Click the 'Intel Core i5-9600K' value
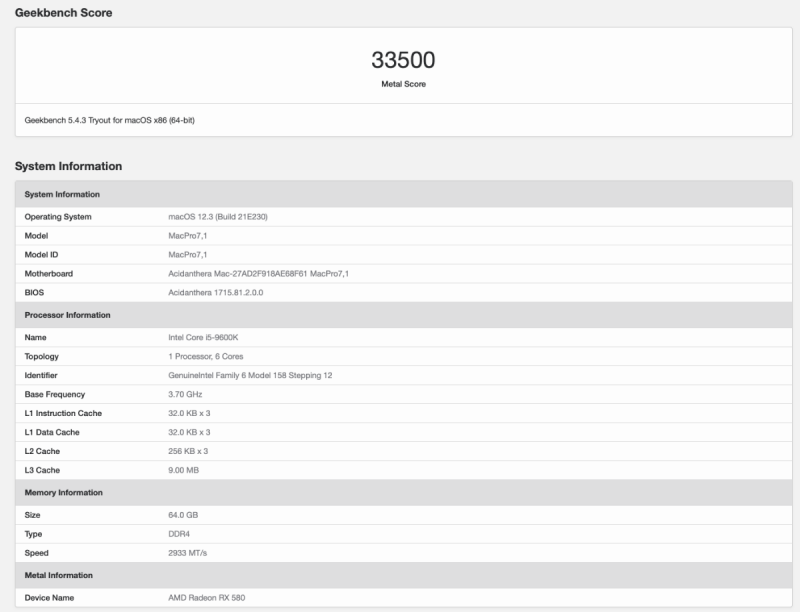The height and width of the screenshot is (612, 800). click(203, 338)
